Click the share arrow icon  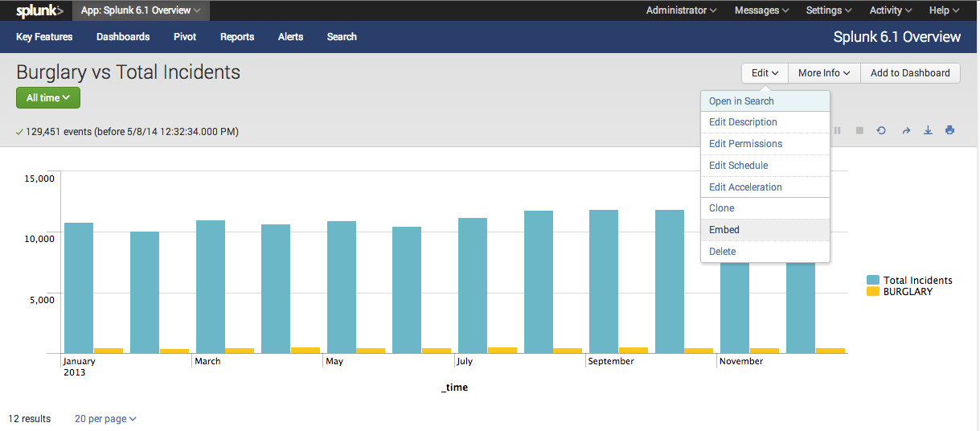905,130
